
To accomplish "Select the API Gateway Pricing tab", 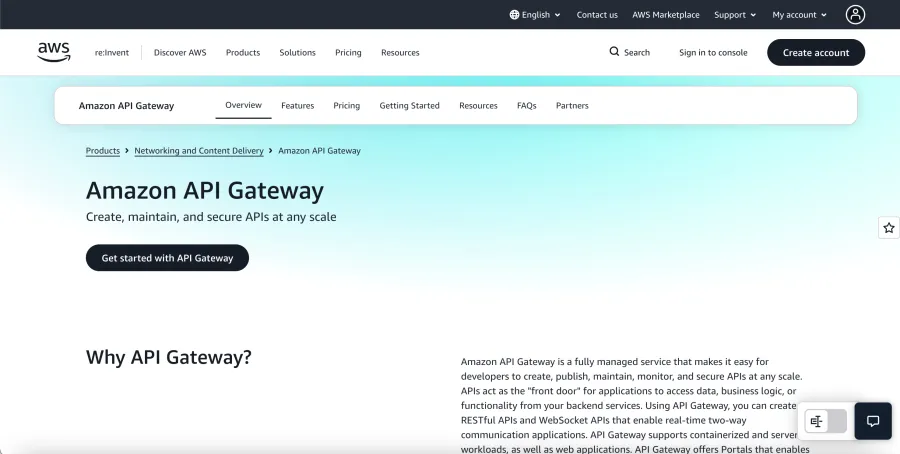I will [x=347, y=106].
